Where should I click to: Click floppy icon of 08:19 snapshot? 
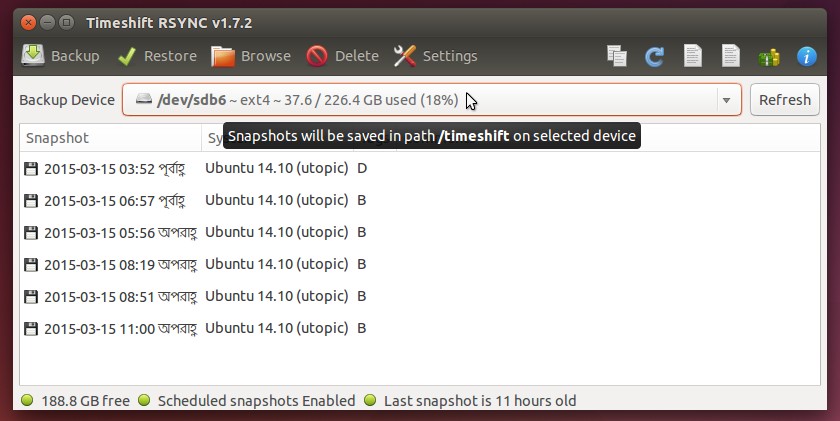(x=31, y=265)
